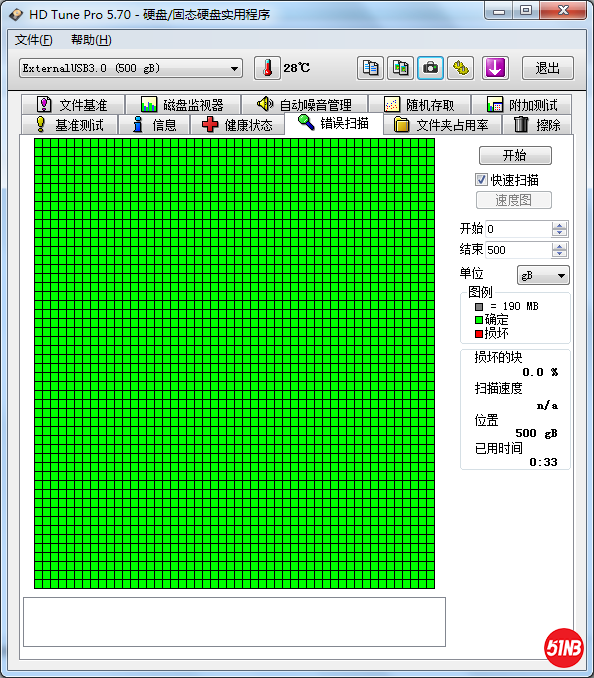This screenshot has width=594, height=678.
Task: Open options via the gears icon
Action: (x=460, y=68)
